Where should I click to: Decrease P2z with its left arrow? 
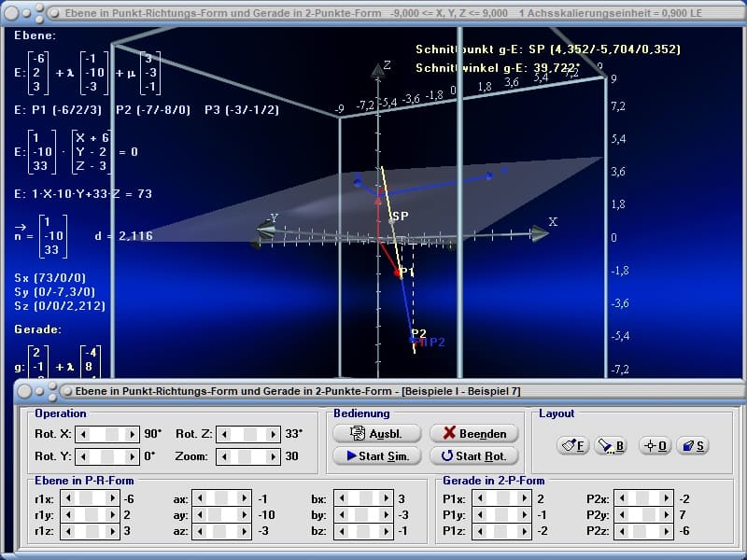[622, 530]
